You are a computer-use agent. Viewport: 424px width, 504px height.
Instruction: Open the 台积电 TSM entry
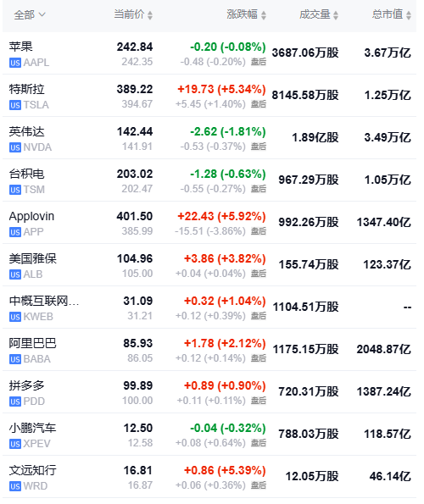[x=209, y=180]
